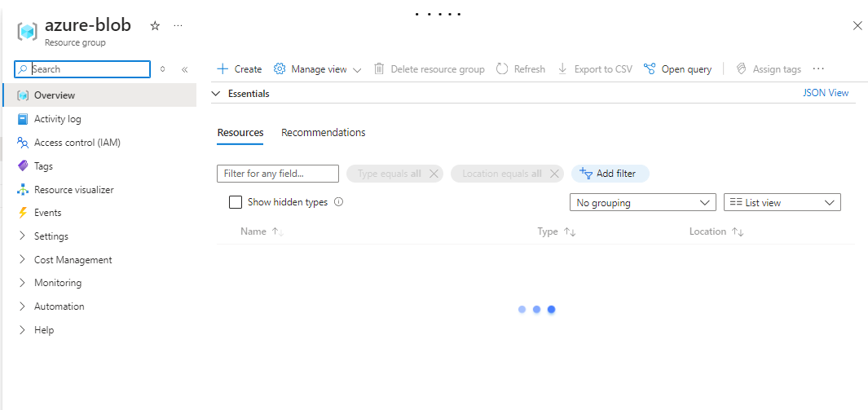Close the azure-blob resource group pane
The image size is (868, 410).
[857, 25]
